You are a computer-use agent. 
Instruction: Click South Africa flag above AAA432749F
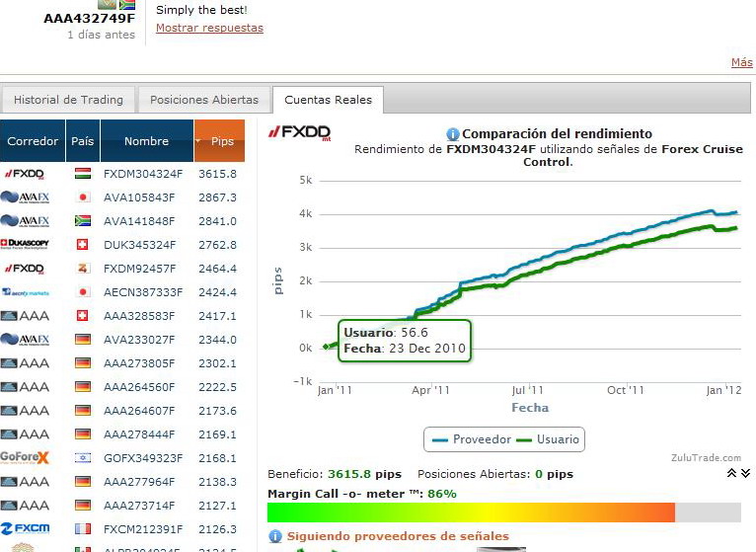tap(127, 4)
